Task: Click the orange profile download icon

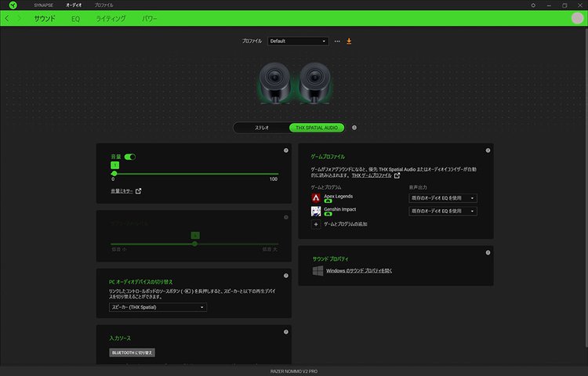Action: 349,41
